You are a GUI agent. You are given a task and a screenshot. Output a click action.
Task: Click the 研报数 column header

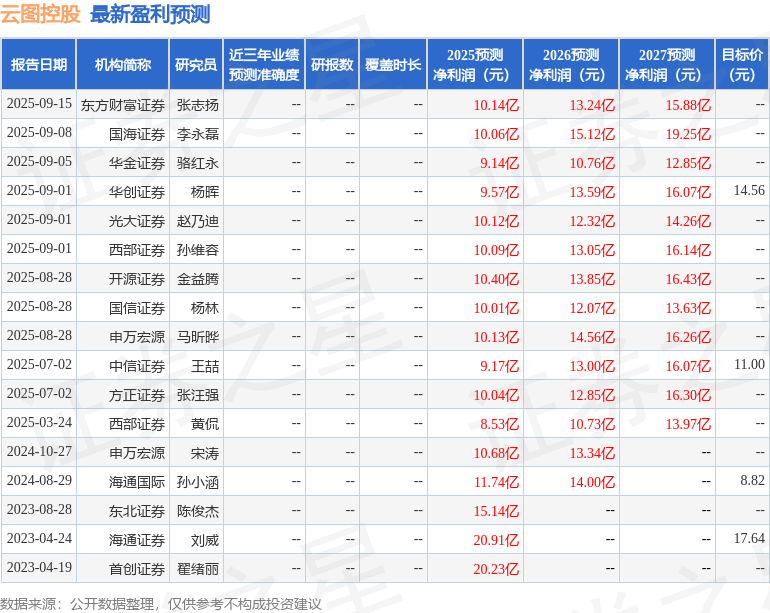point(332,65)
